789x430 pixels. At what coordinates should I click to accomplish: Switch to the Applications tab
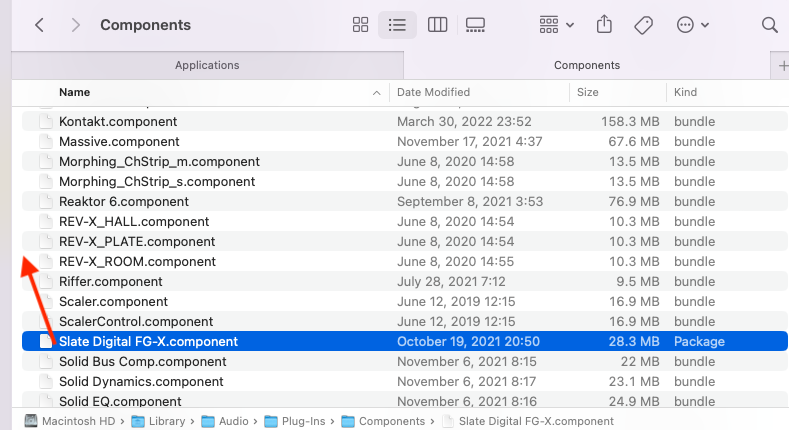point(207,65)
